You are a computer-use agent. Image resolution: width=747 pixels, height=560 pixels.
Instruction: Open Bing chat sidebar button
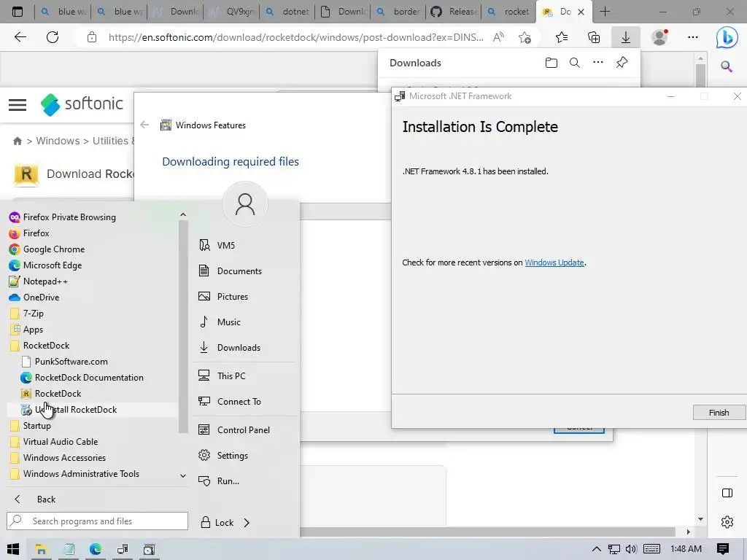pyautogui.click(x=727, y=37)
